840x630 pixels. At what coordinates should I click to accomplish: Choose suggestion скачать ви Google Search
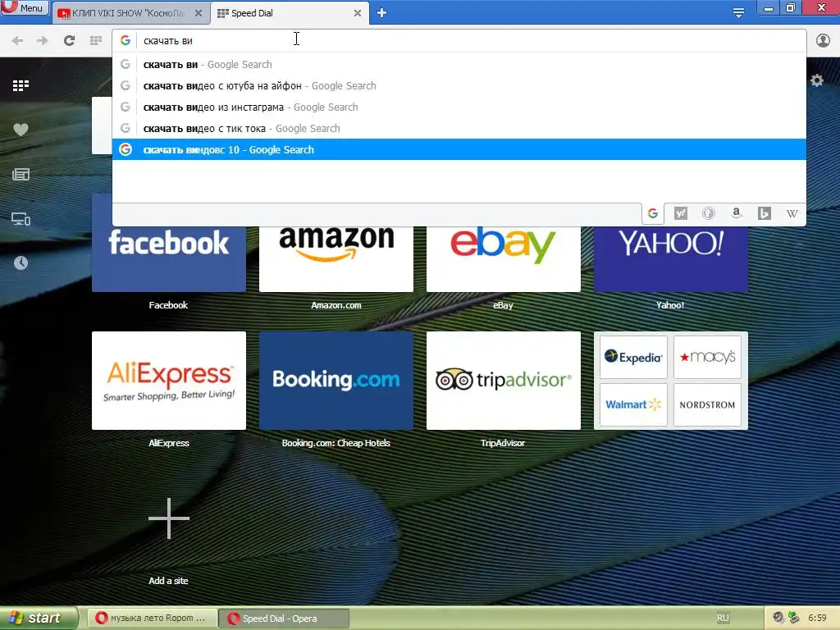pos(459,64)
